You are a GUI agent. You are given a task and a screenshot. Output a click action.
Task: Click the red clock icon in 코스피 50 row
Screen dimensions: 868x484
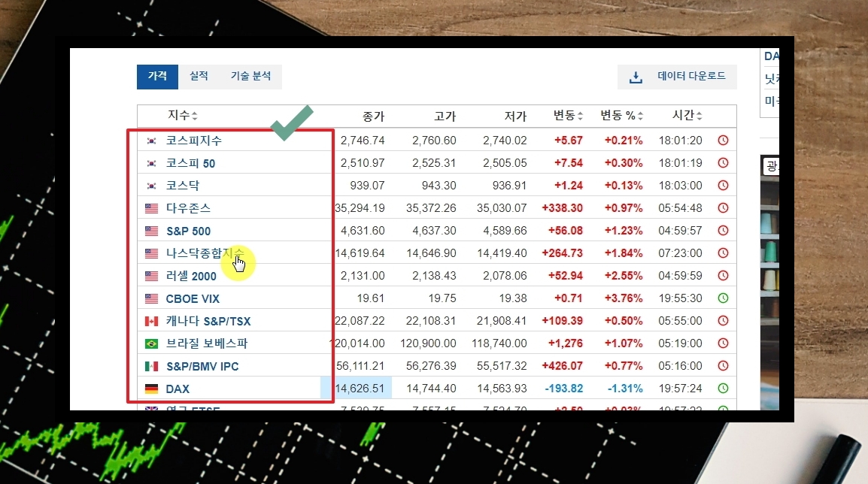click(x=723, y=162)
